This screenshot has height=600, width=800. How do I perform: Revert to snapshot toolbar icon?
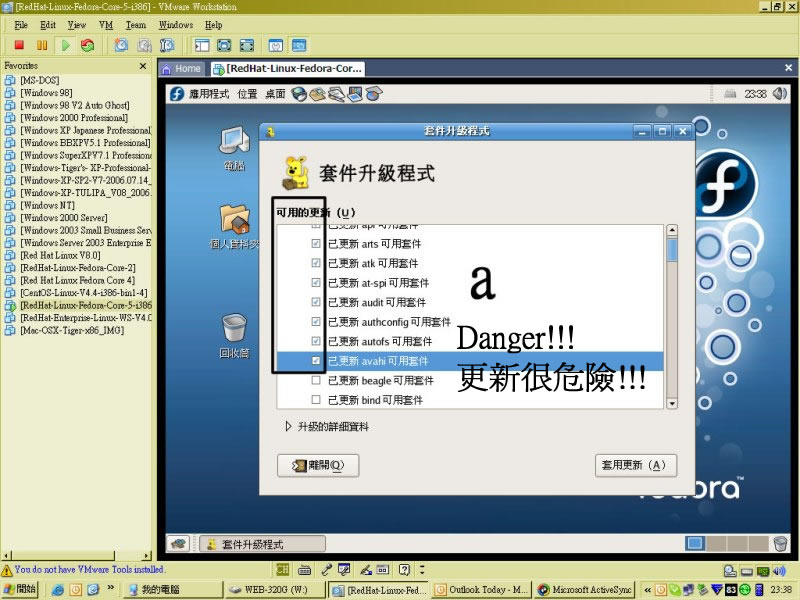coord(144,45)
